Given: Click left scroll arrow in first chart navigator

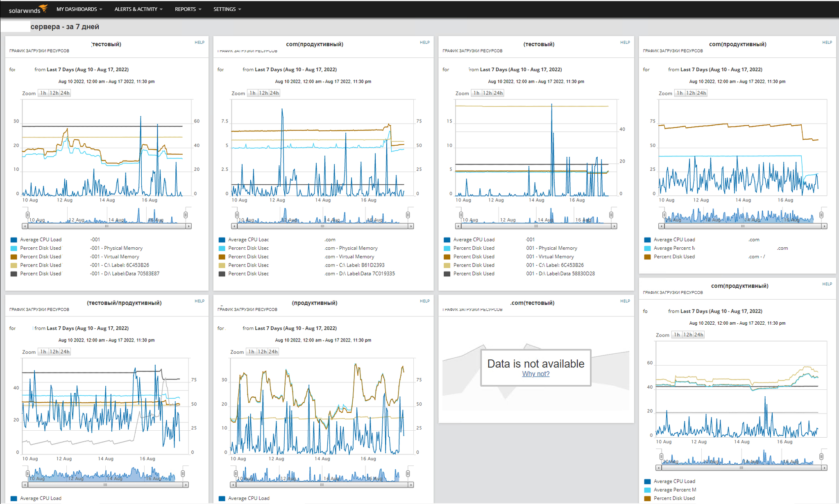Looking at the screenshot, I should pos(25,226).
